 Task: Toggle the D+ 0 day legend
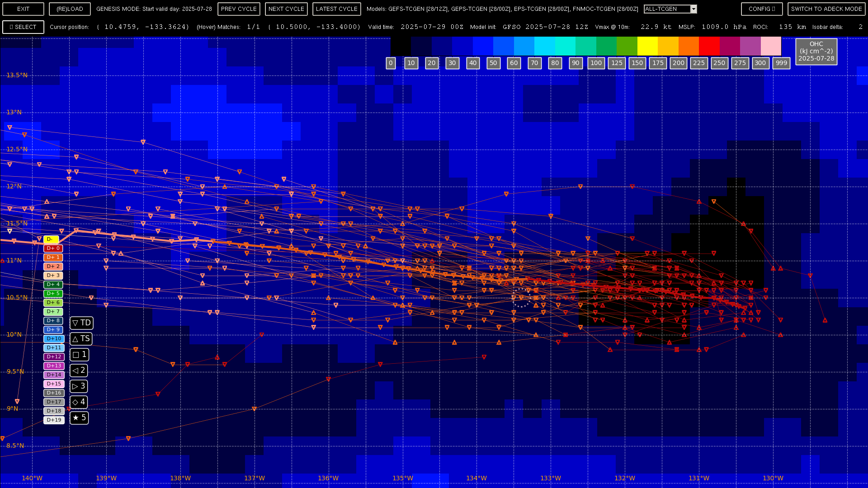(x=53, y=249)
